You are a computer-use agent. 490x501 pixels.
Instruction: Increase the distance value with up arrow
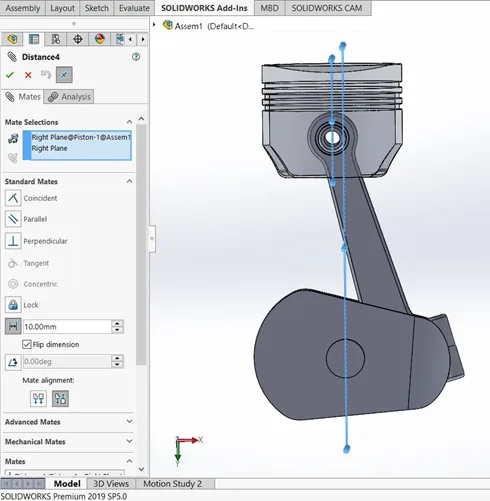point(117,323)
